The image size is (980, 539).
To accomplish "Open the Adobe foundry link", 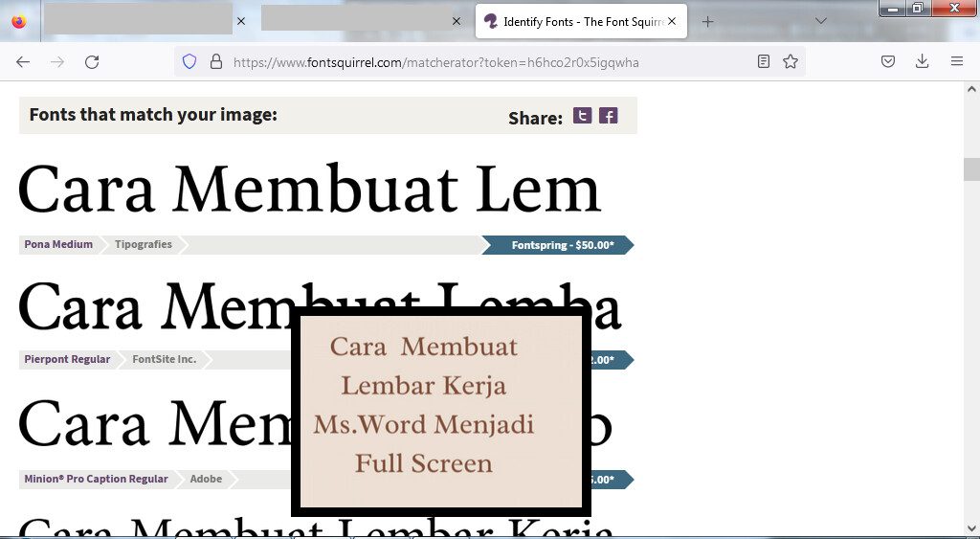I will [x=207, y=479].
